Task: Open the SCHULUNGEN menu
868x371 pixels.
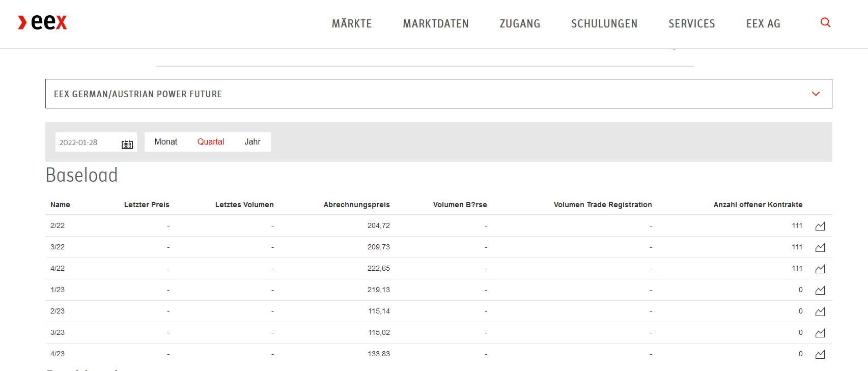Action: 604,23
